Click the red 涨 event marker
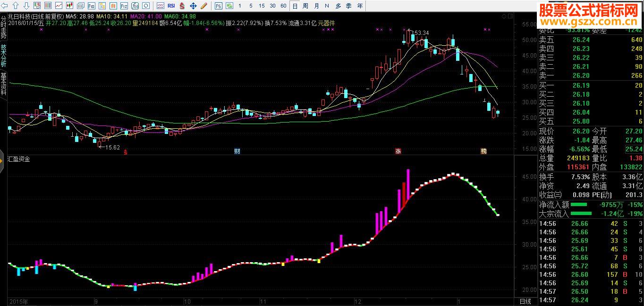The width and height of the screenshot is (644, 306). 398,151
